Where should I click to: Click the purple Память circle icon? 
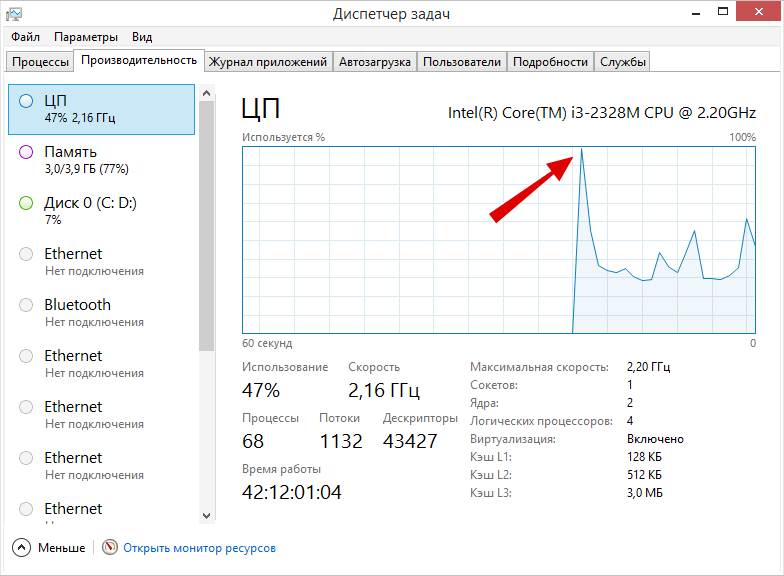26,152
